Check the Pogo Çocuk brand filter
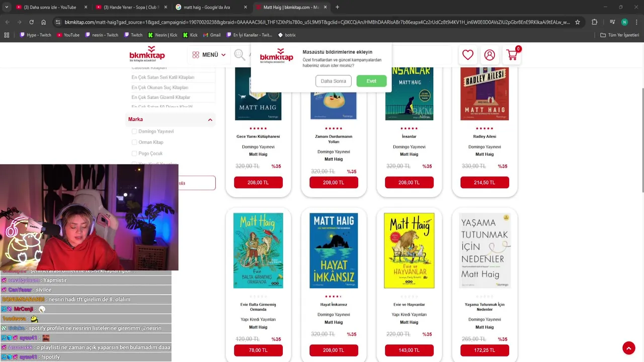Screen dimensions: 644x362 [134, 153]
